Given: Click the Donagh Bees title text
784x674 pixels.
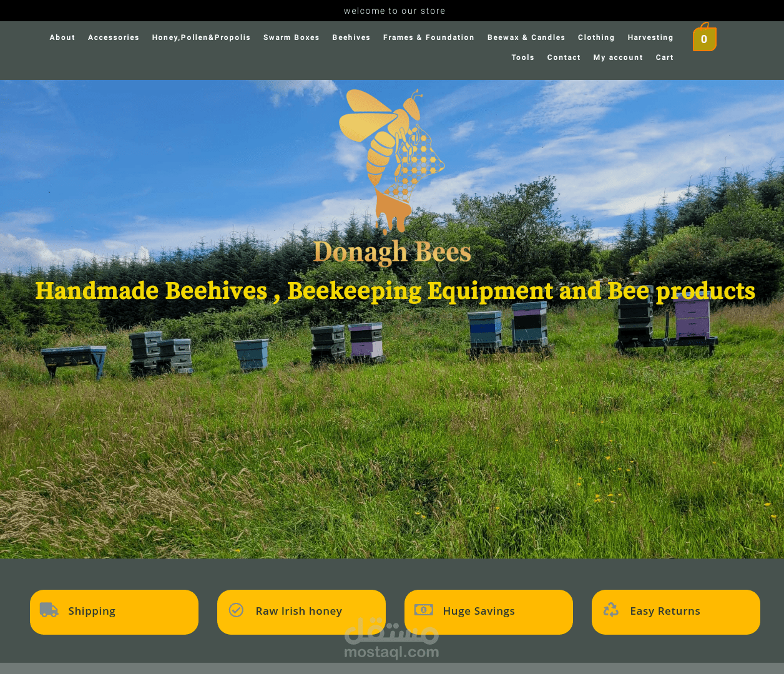Looking at the screenshot, I should (x=392, y=252).
